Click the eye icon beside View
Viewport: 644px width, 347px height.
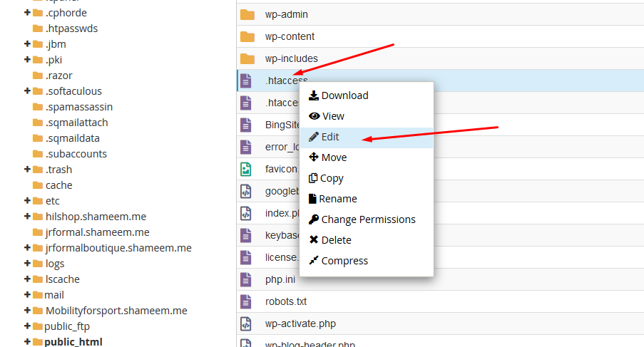[x=314, y=116]
